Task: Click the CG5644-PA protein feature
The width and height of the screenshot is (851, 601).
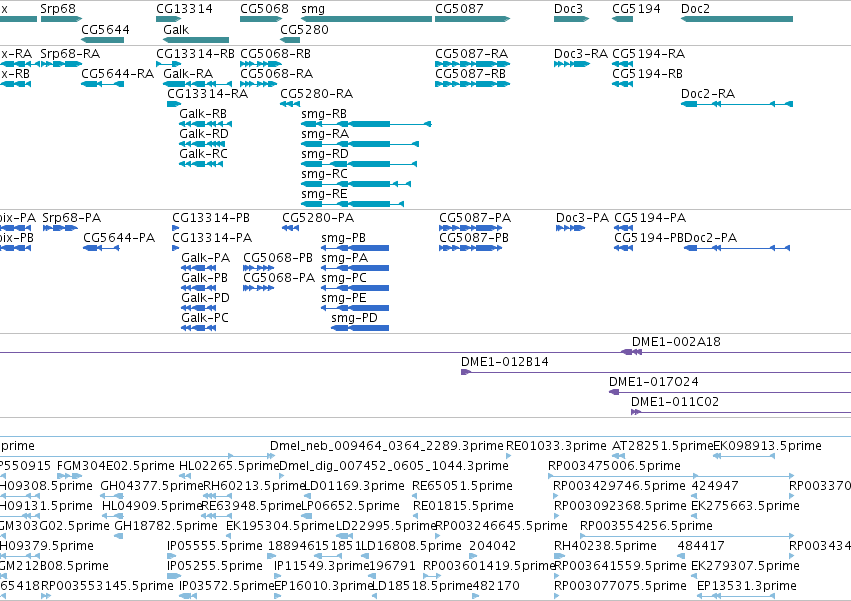Action: [x=101, y=248]
